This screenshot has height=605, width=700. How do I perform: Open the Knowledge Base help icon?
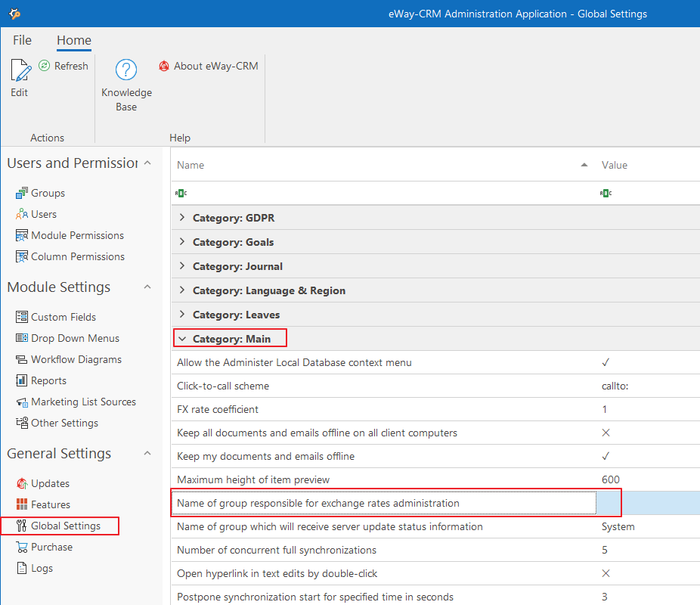point(125,70)
